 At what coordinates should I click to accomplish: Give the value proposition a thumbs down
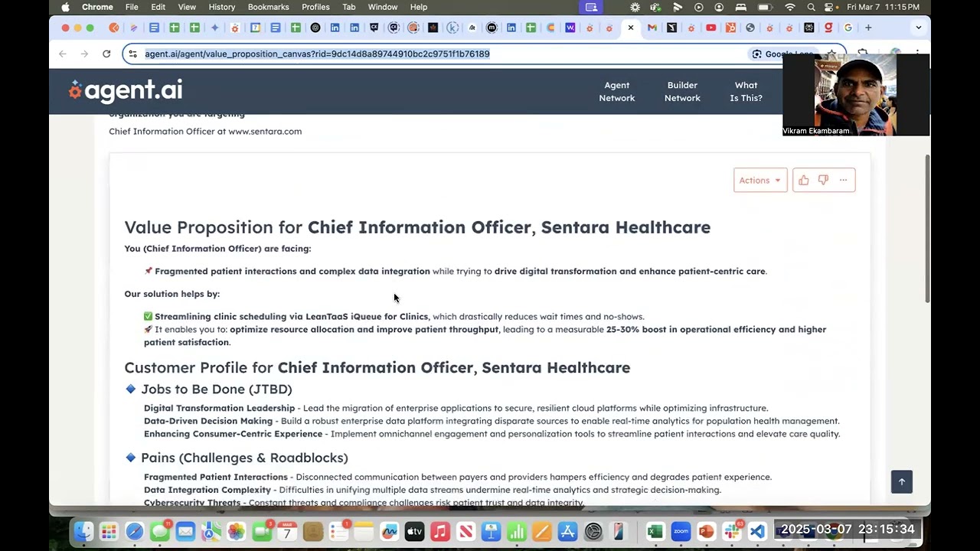pyautogui.click(x=823, y=180)
